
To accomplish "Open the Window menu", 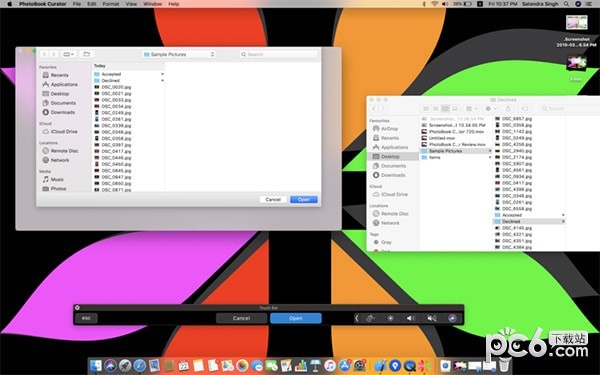I will coord(153,4).
